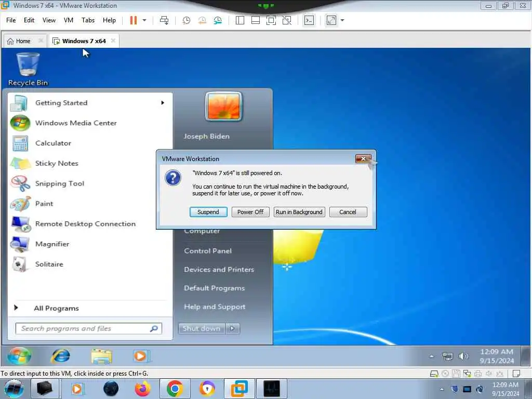The height and width of the screenshot is (399, 532).
Task: Select the Windows 7 x64 tab
Action: [x=84, y=41]
